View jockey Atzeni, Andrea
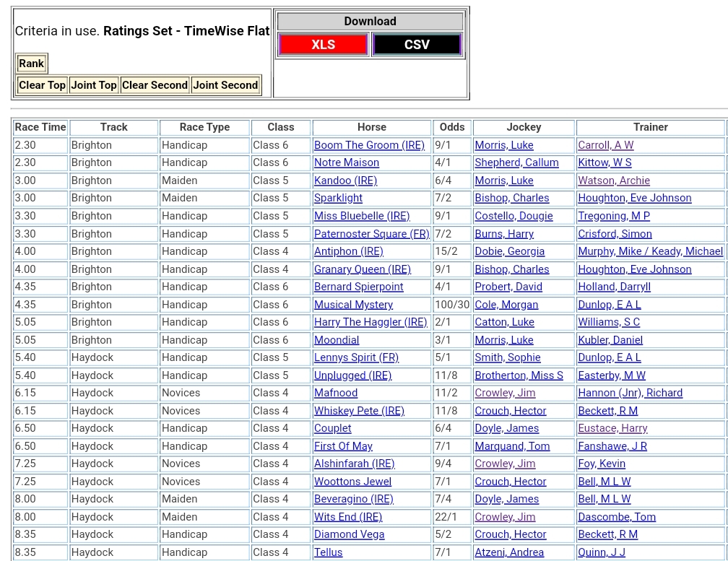 pos(509,552)
